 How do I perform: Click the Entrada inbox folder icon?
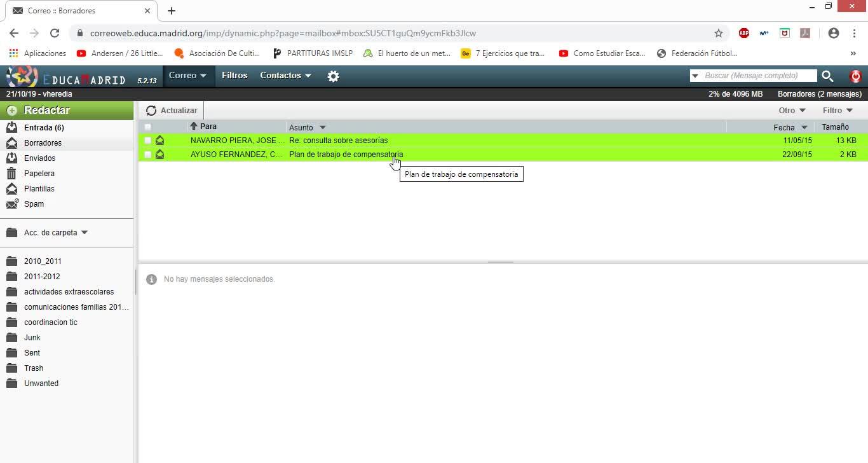[x=11, y=127]
